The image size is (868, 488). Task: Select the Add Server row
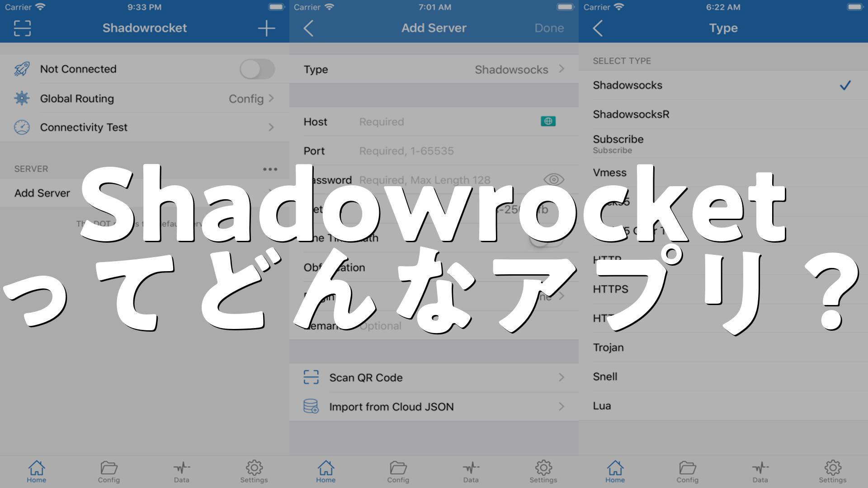pyautogui.click(x=145, y=193)
